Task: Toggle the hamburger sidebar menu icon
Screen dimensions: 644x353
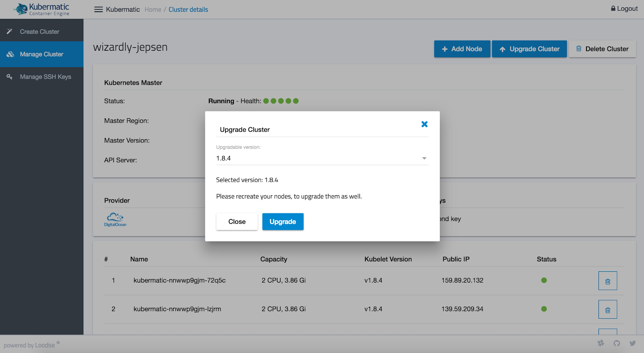Action: pos(98,9)
